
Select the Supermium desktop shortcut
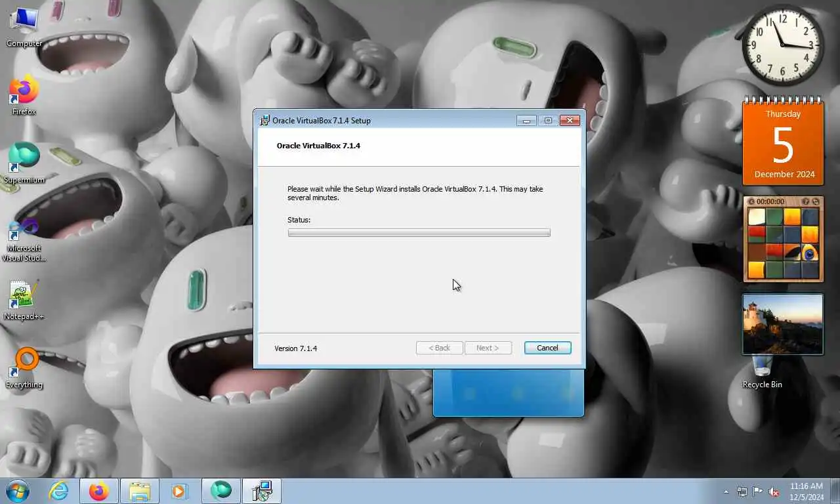[24, 163]
